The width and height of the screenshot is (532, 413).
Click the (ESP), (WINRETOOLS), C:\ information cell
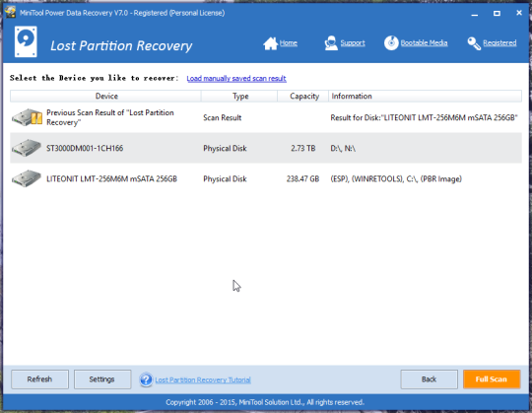[396, 178]
